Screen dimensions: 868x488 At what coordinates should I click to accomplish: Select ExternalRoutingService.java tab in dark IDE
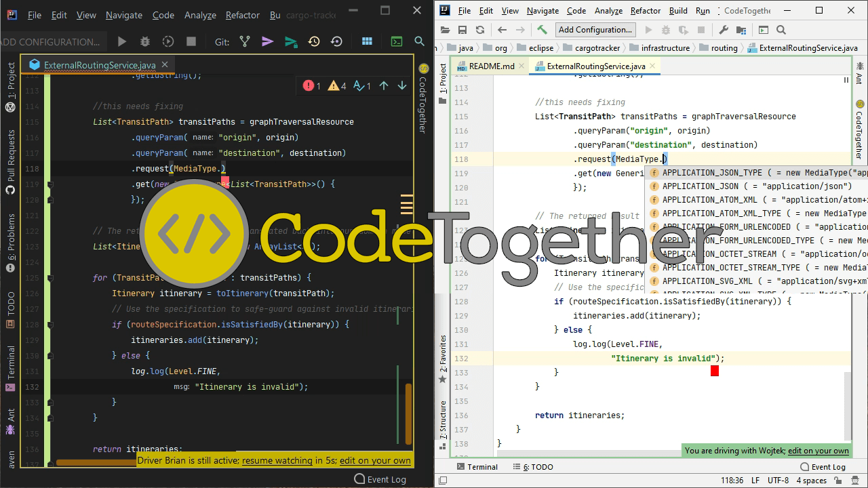pyautogui.click(x=100, y=65)
